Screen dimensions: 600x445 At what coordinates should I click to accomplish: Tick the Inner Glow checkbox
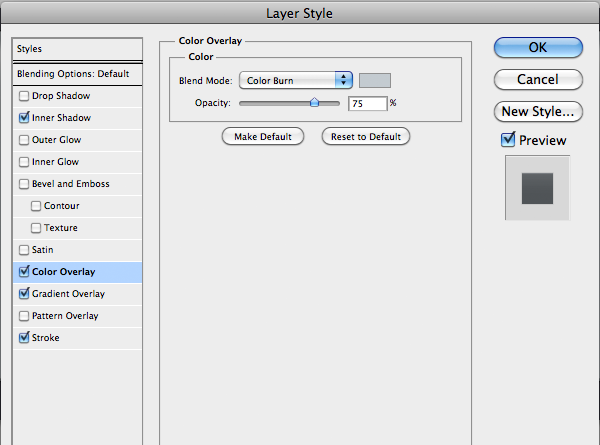coord(24,162)
